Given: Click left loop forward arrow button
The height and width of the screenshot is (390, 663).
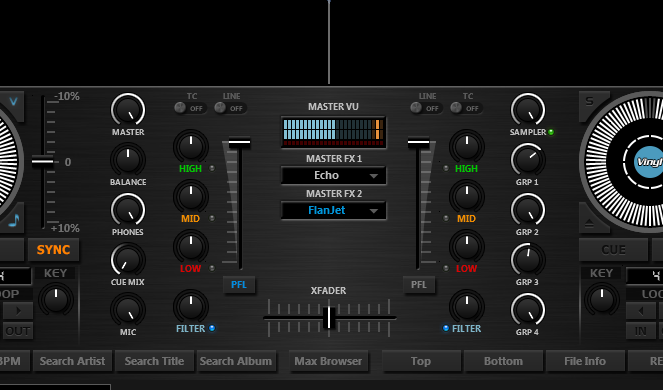Looking at the screenshot, I should 18,311.
